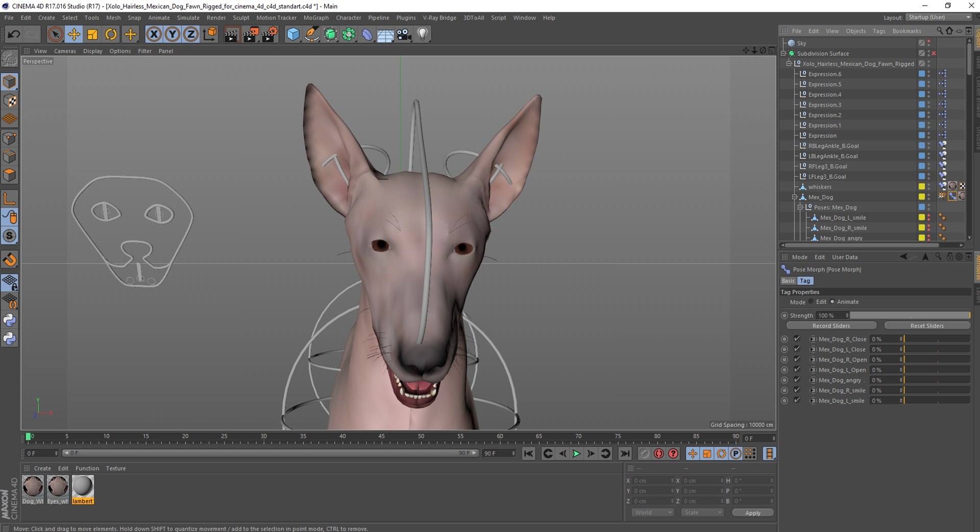The height and width of the screenshot is (532, 980).
Task: Open viewport Cameras menu
Action: tap(65, 51)
